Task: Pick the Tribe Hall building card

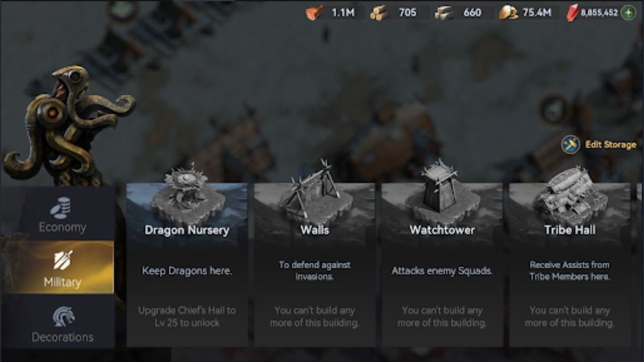Action: tap(570, 264)
